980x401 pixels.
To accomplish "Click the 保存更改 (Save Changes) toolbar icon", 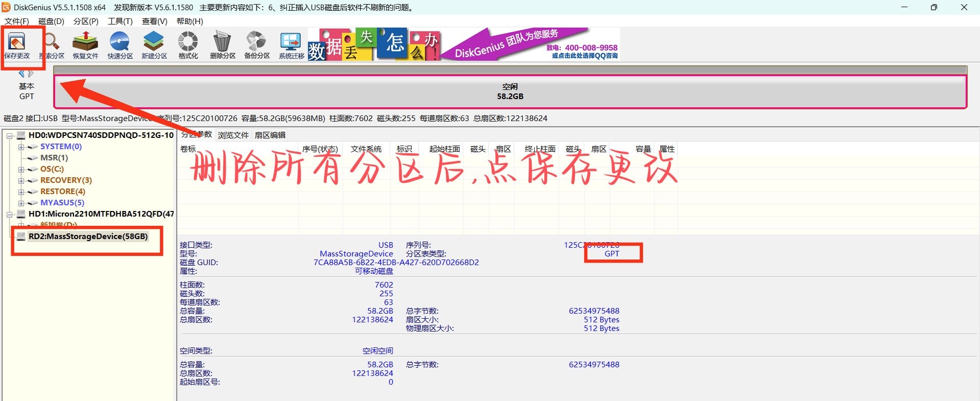I will click(x=17, y=45).
